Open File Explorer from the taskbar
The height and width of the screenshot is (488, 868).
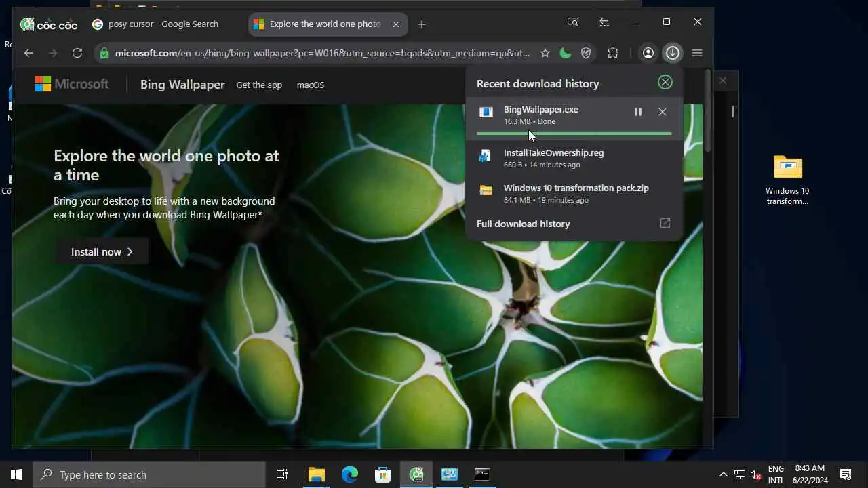(x=316, y=474)
